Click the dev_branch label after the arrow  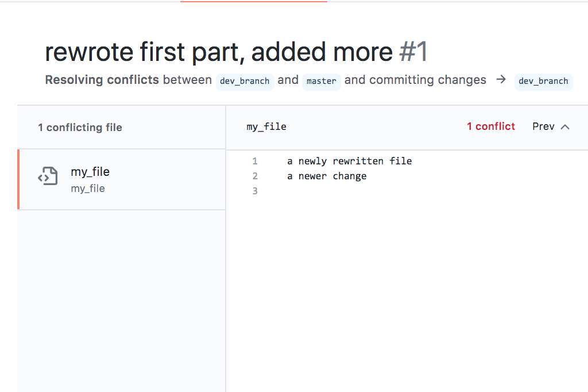[543, 81]
